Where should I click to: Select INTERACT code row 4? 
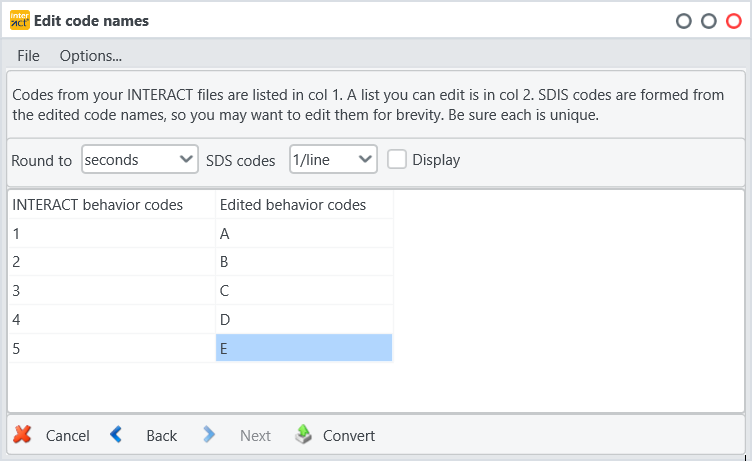(112, 319)
